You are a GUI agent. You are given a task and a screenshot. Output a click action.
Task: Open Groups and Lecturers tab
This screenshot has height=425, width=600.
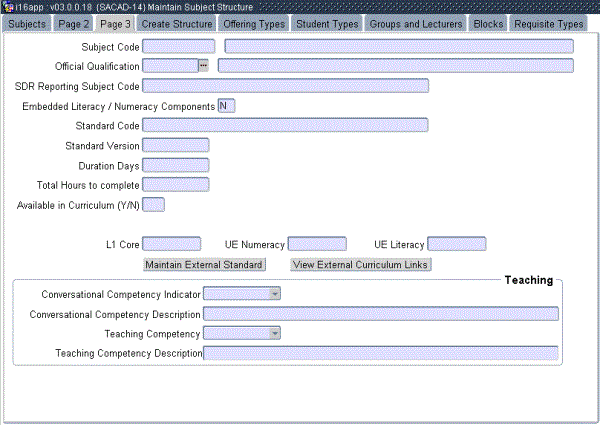pyautogui.click(x=416, y=24)
